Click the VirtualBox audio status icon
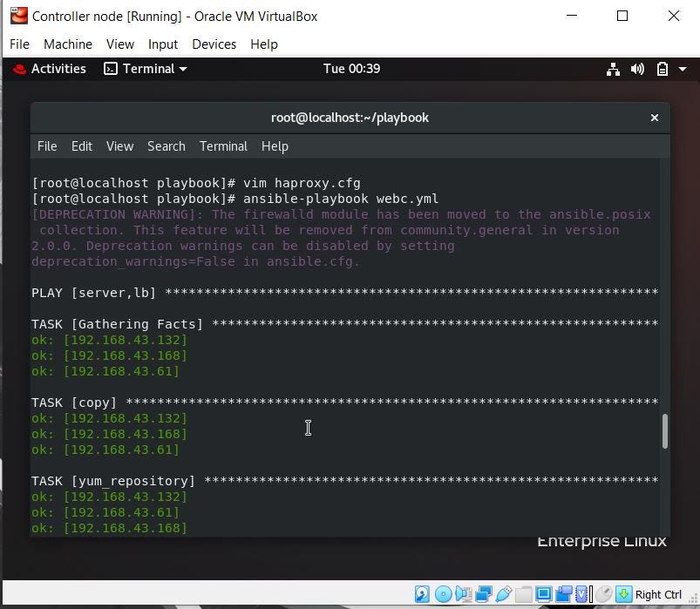The width and height of the screenshot is (700, 609). click(464, 594)
